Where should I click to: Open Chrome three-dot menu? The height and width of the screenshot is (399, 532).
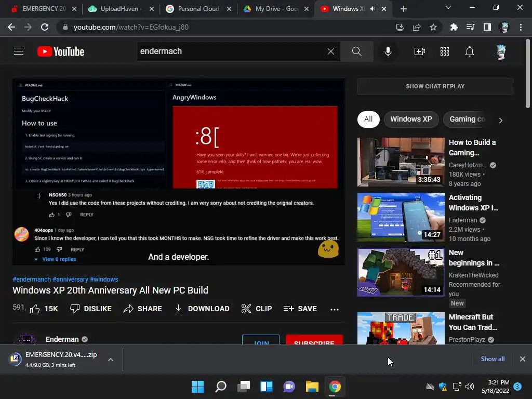[x=521, y=27]
